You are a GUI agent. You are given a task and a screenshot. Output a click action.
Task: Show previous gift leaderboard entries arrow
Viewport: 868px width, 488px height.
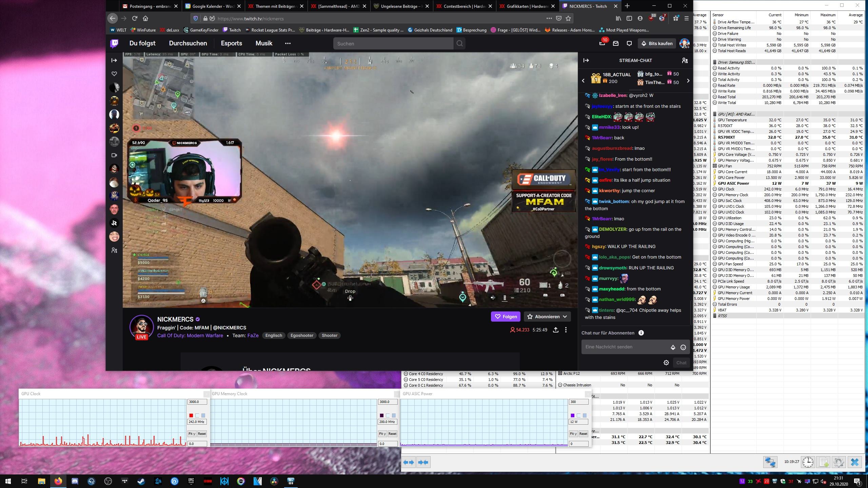tap(583, 81)
